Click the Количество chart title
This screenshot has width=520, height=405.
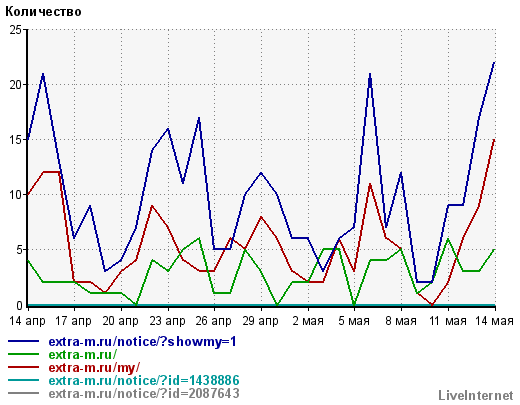click(43, 12)
